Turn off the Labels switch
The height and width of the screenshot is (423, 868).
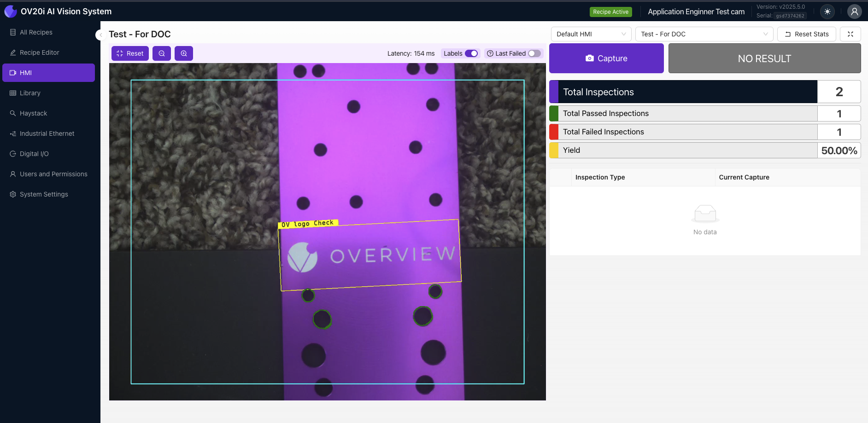471,53
